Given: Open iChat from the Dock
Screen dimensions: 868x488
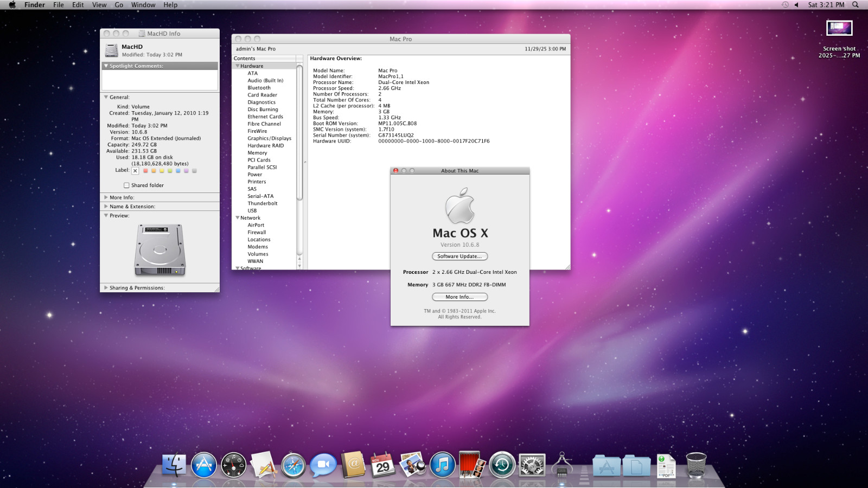Looking at the screenshot, I should click(x=323, y=465).
